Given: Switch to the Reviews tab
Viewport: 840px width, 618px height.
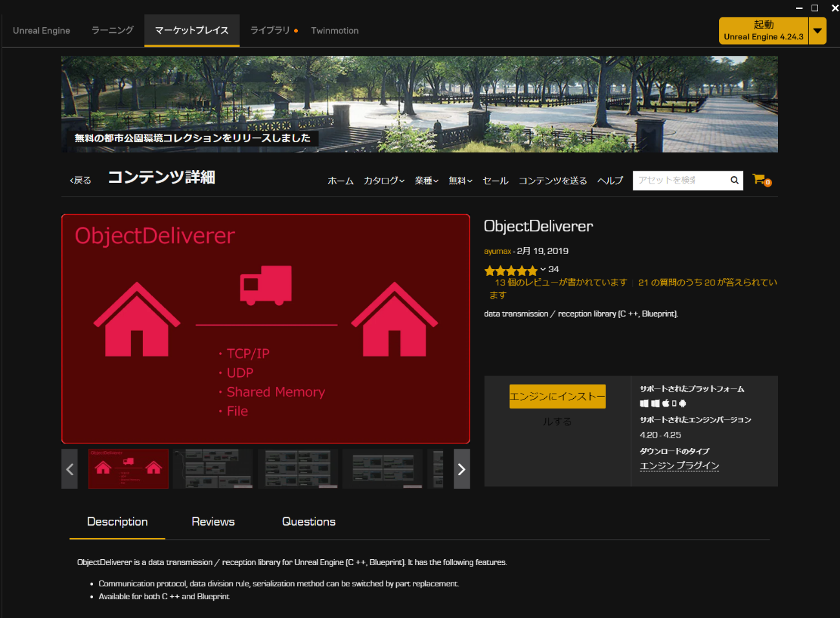Looking at the screenshot, I should click(213, 522).
